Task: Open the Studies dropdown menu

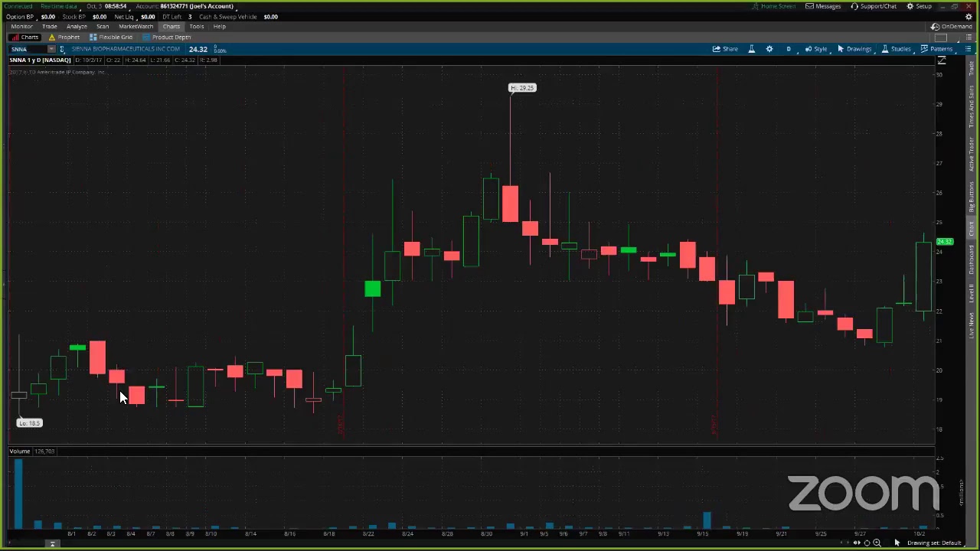Action: 896,49
